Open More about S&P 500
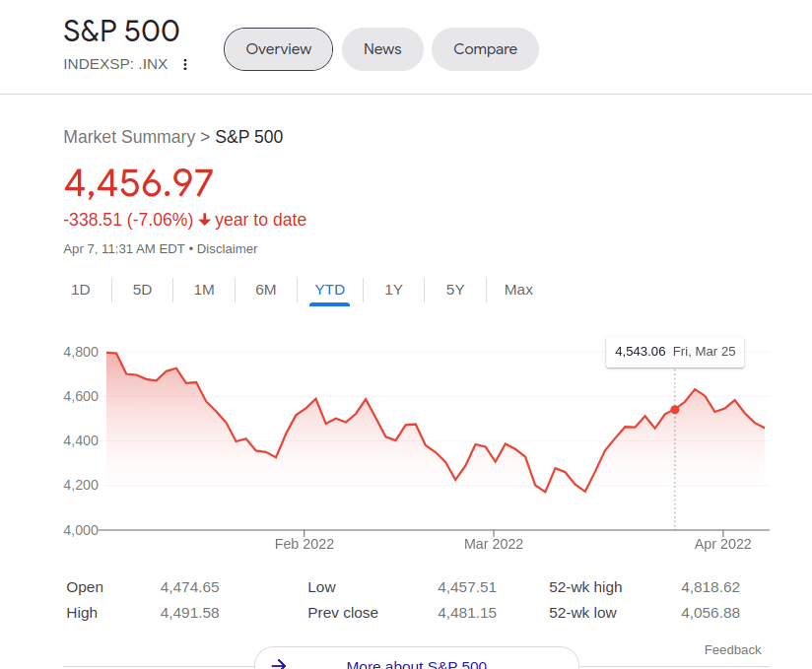The image size is (812, 669). coord(416,665)
